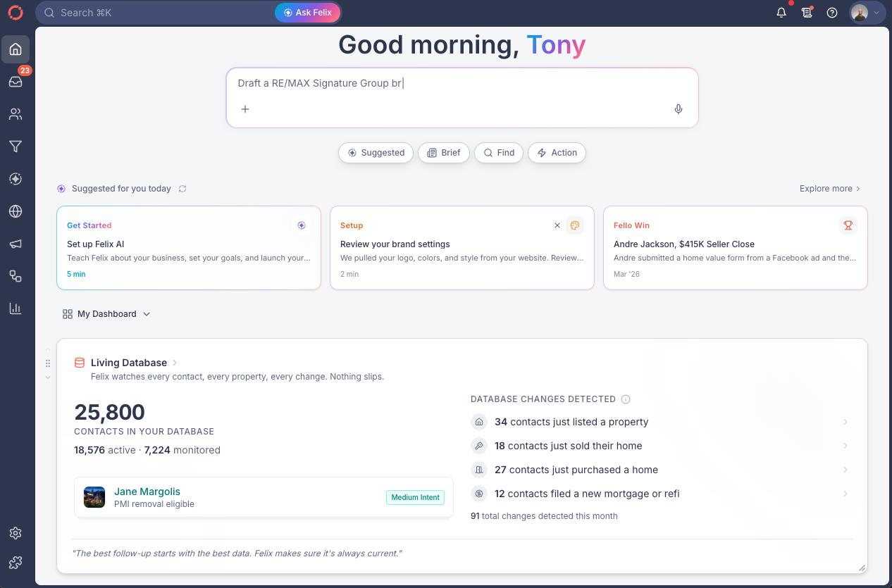The height and width of the screenshot is (588, 892).
Task: Open the megaphone marketing icon in sidebar
Action: pyautogui.click(x=16, y=244)
